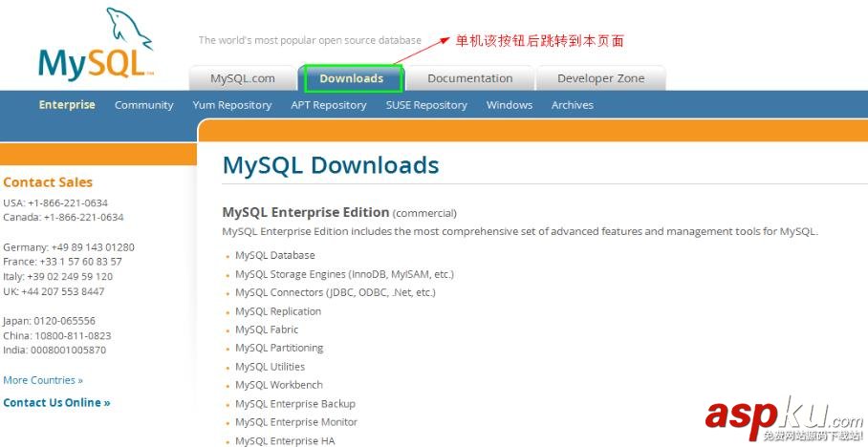This screenshot has width=868, height=447.
Task: Select the Downloads tab
Action: pos(352,78)
